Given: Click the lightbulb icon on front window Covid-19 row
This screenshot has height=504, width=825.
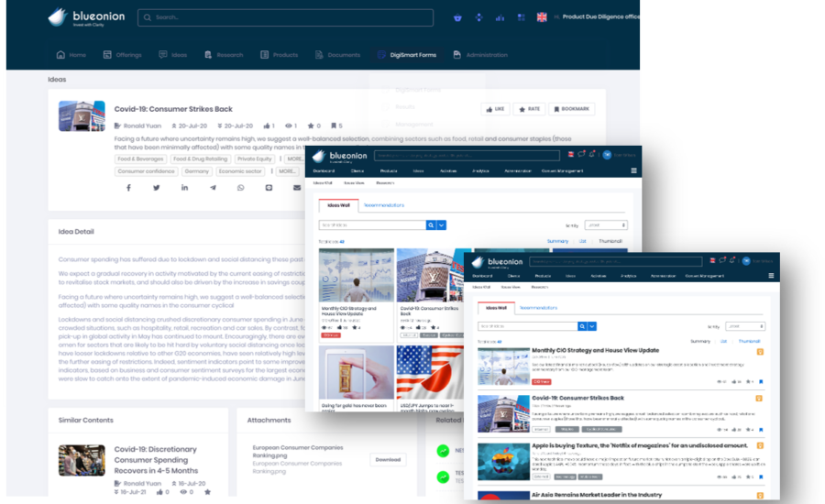Looking at the screenshot, I should [x=759, y=399].
